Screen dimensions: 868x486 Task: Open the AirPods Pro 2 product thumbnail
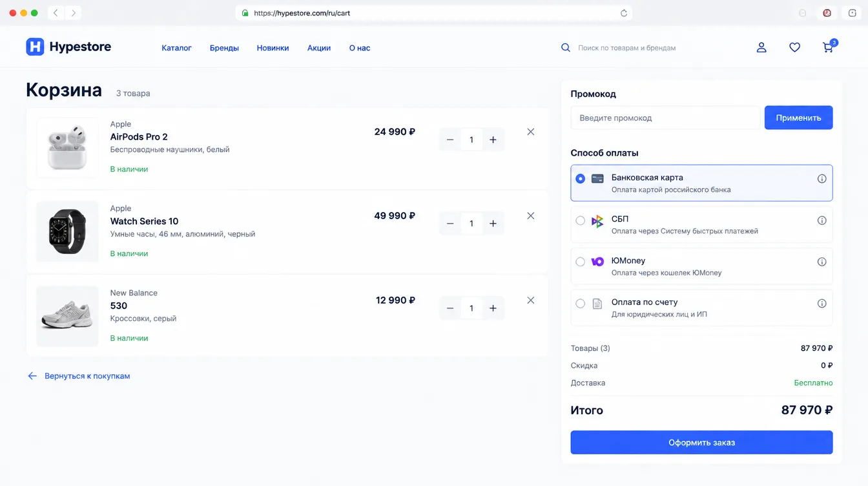tap(67, 147)
